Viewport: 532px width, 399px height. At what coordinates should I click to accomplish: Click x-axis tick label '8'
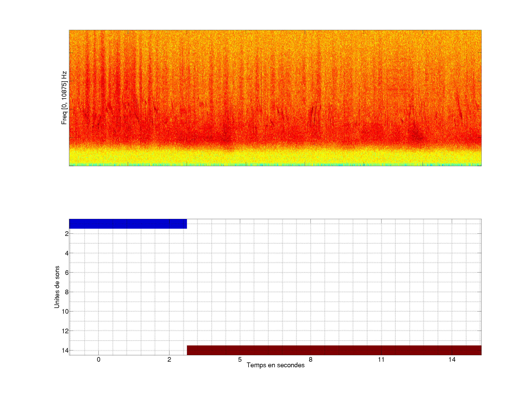[x=311, y=359]
